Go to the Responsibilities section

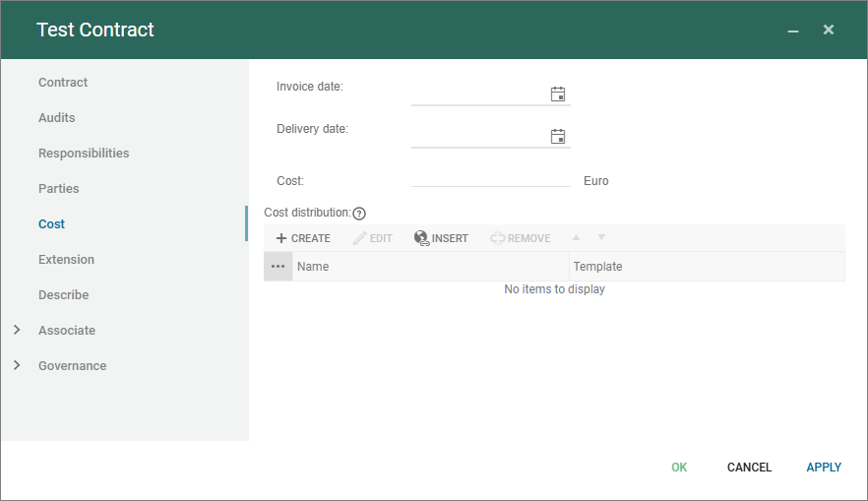(84, 154)
